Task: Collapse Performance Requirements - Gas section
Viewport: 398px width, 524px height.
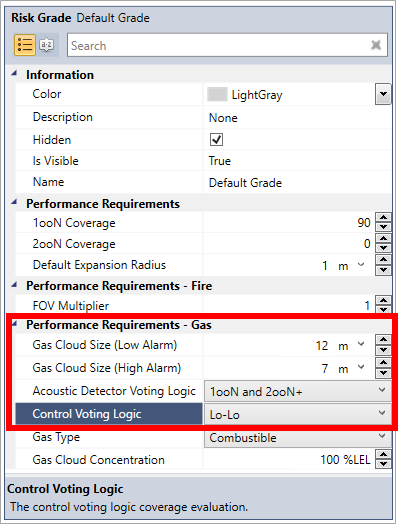Action: click(14, 323)
